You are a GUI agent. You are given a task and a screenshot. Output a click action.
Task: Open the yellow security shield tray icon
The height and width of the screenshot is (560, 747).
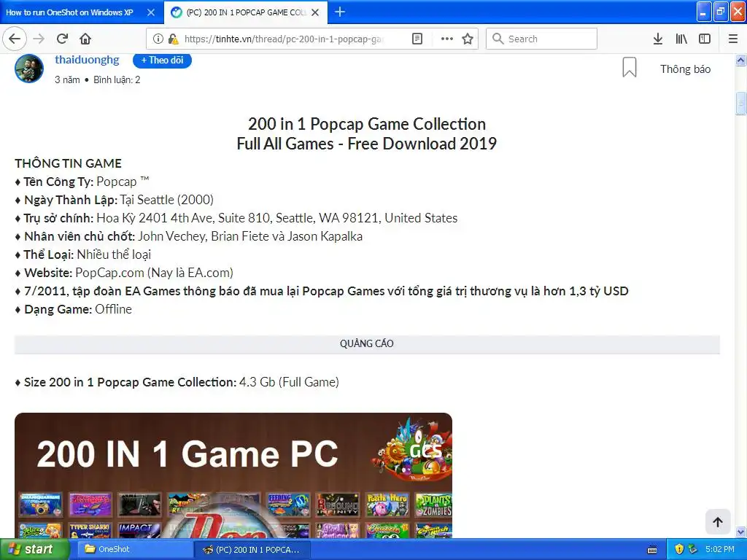(x=679, y=549)
